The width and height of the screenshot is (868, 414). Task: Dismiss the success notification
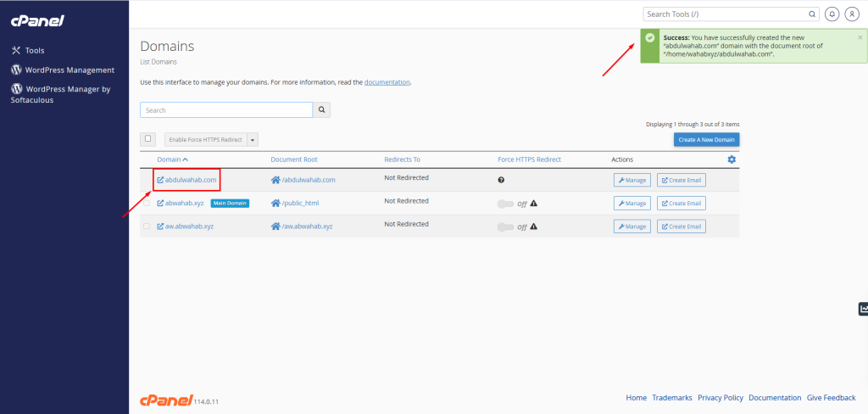coord(860,37)
